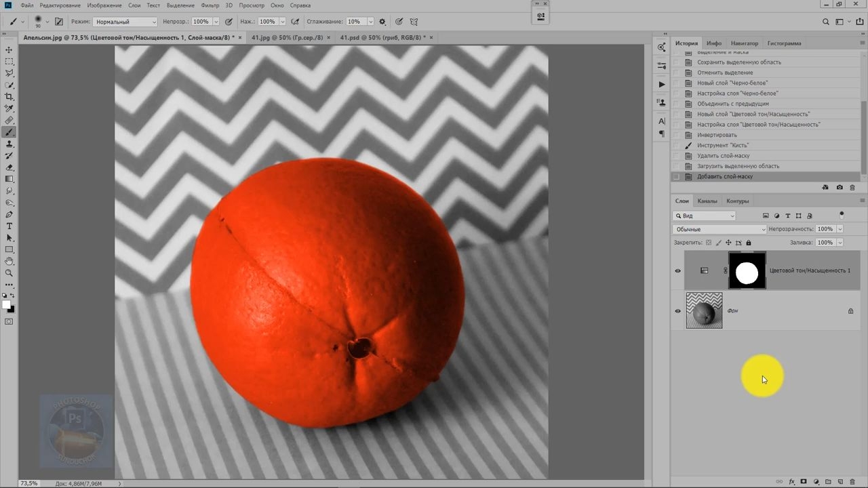
Task: Select the Zoom tool
Action: point(9,273)
